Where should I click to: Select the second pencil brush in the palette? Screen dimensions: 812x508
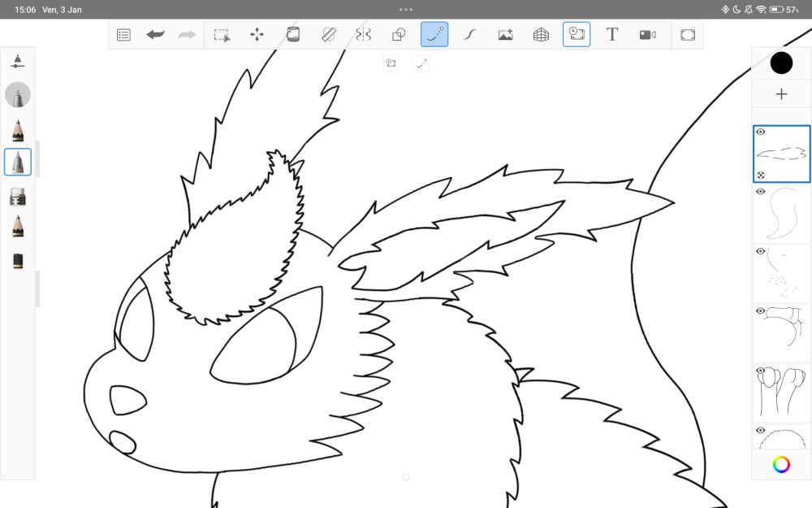coord(18,227)
